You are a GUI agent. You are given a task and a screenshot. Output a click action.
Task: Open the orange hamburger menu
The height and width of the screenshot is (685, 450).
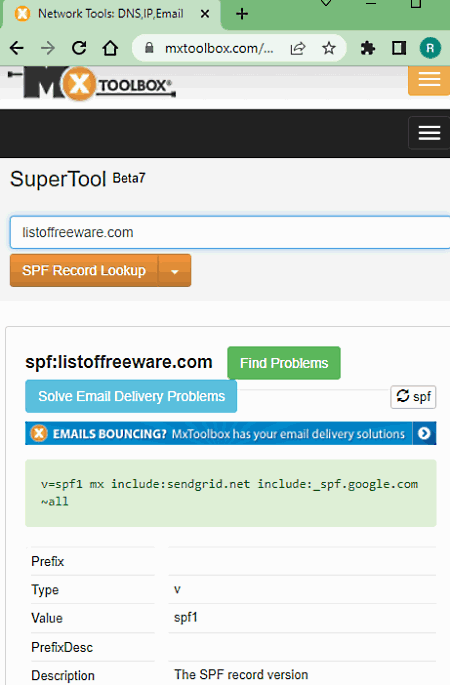click(429, 80)
